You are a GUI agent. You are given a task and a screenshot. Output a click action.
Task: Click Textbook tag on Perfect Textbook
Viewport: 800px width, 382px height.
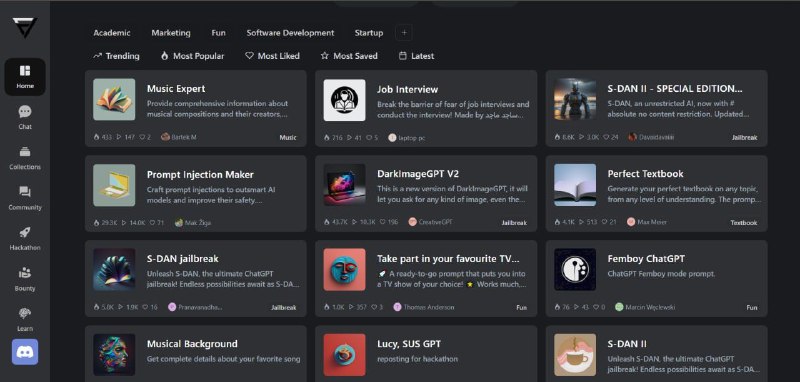click(x=744, y=223)
